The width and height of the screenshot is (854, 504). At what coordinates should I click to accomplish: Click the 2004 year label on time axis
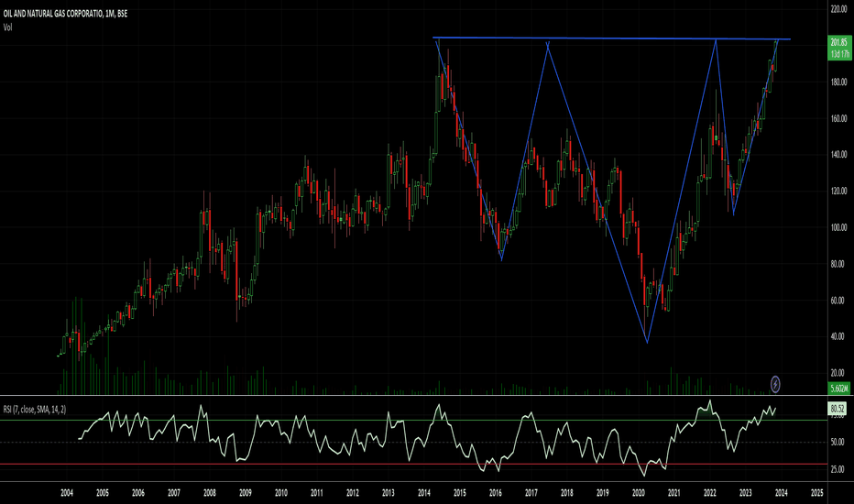[67, 493]
